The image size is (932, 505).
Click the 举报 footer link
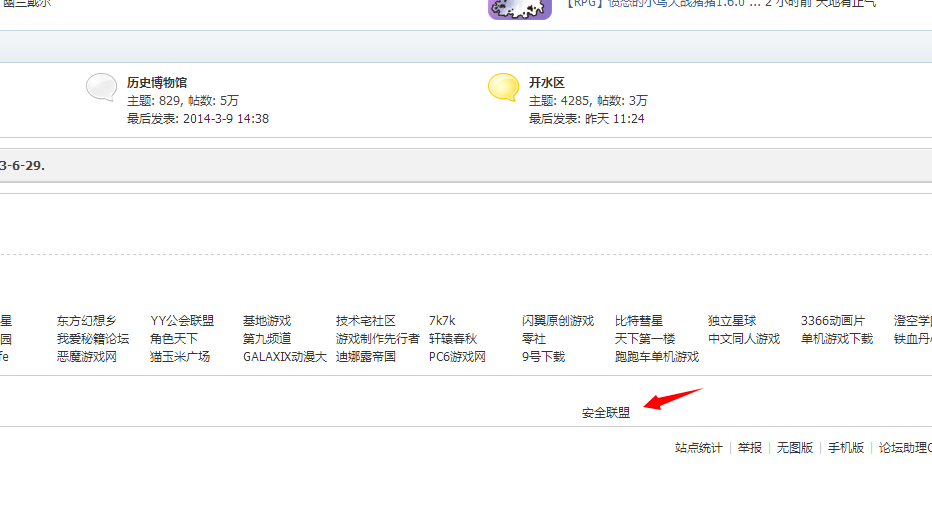750,448
